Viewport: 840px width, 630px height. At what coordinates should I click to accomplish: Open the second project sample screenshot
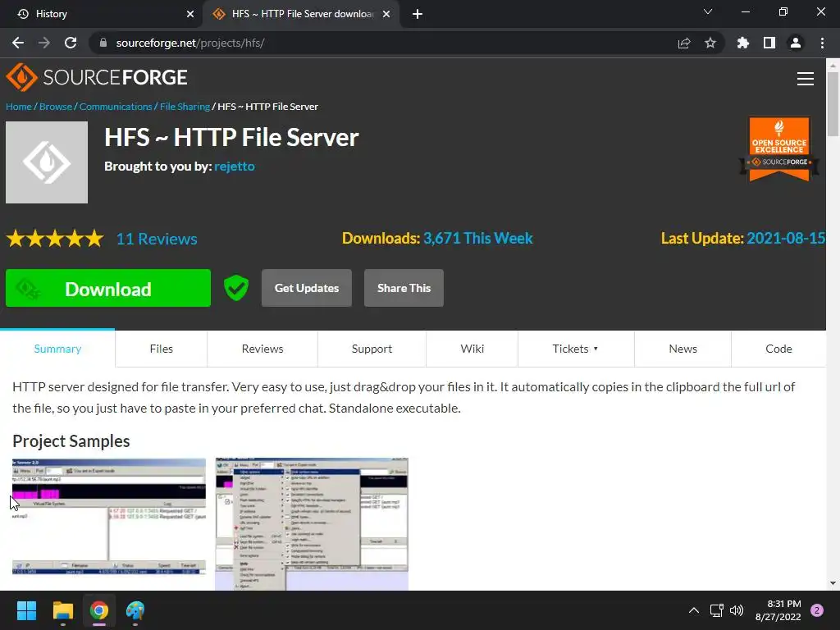(312, 524)
